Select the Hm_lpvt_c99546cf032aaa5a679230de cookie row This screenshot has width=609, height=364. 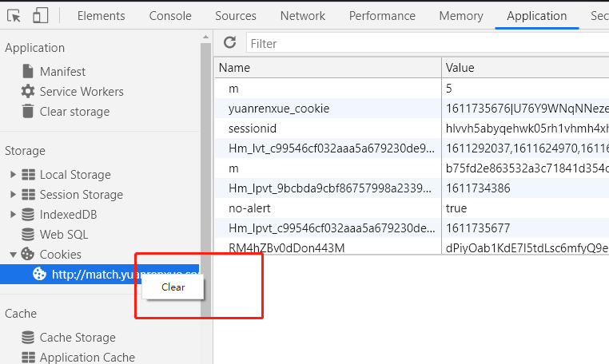tap(412, 228)
